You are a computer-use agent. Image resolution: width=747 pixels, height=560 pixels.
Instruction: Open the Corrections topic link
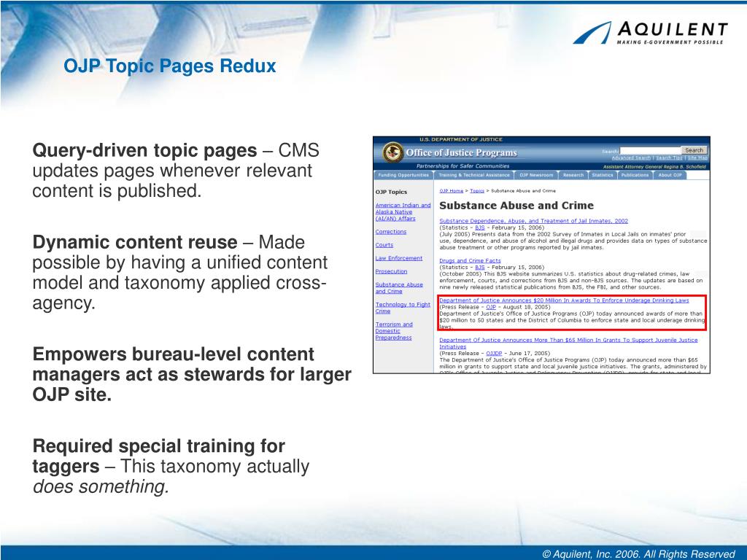coord(391,232)
